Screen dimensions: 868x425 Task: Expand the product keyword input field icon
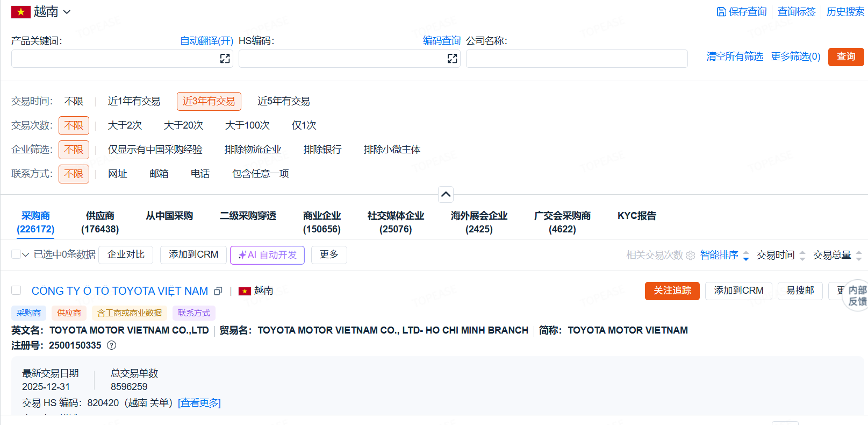click(x=225, y=59)
